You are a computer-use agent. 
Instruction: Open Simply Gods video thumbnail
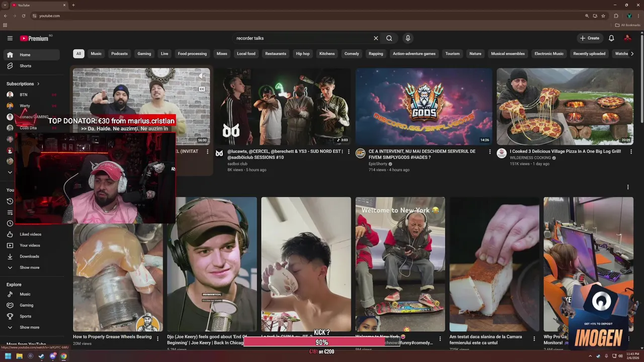tap(424, 107)
